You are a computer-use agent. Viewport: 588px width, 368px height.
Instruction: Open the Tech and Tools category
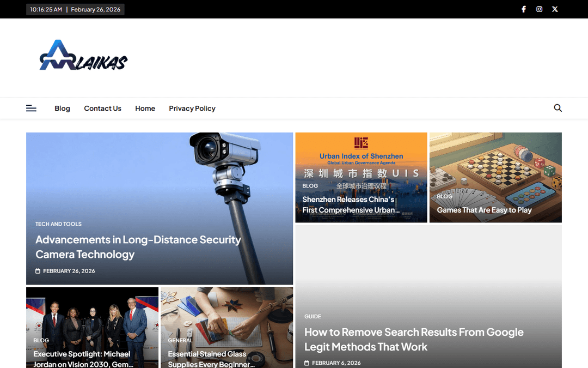(58, 224)
